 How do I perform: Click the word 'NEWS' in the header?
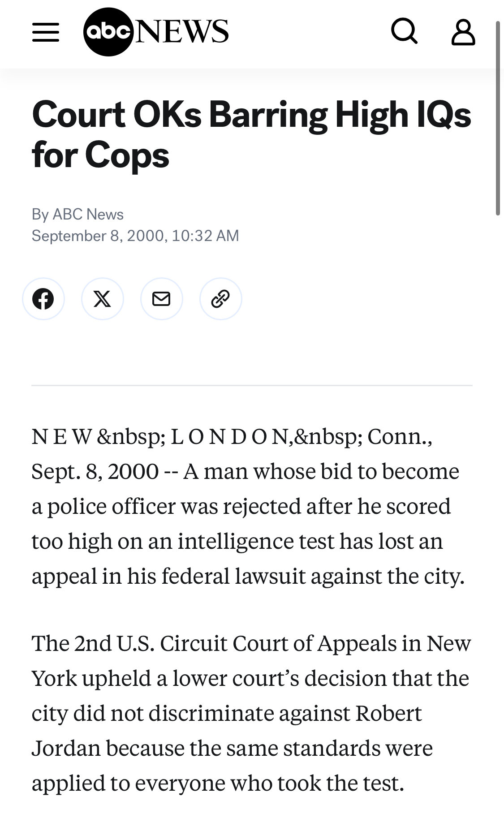[181, 31]
